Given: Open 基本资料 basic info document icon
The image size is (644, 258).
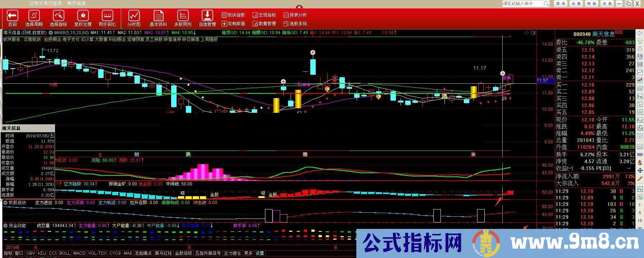Looking at the screenshot, I should 158,16.
